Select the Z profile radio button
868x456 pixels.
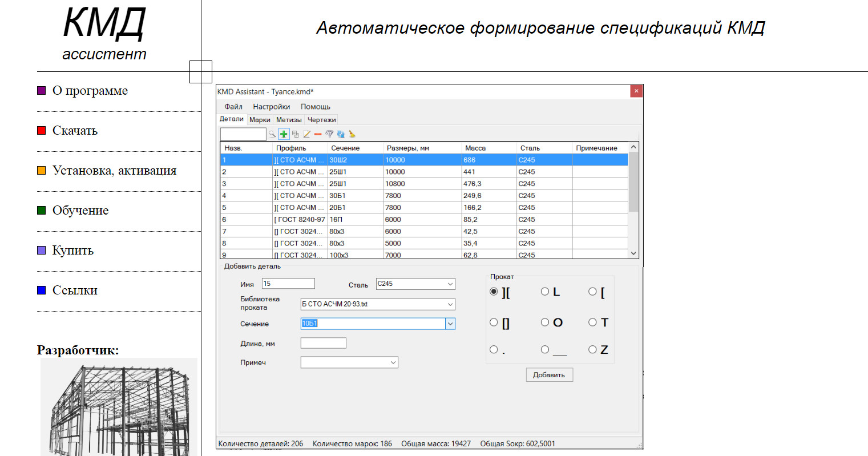(x=593, y=350)
